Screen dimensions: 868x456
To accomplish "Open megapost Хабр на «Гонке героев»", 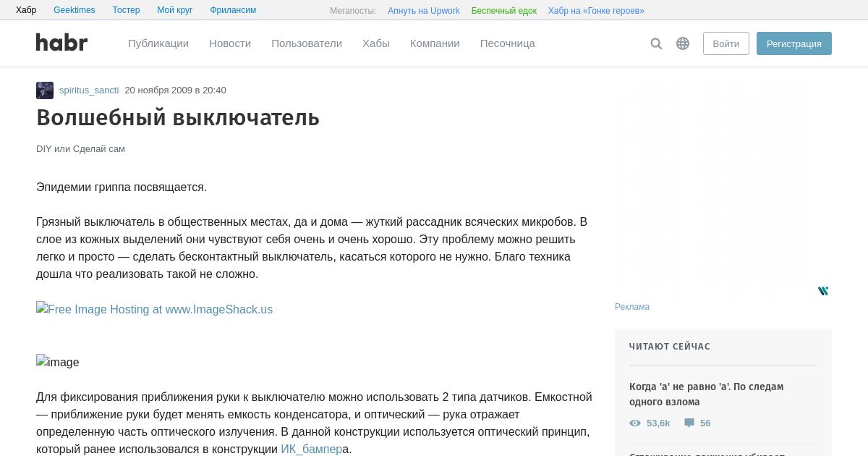I will click(x=596, y=11).
